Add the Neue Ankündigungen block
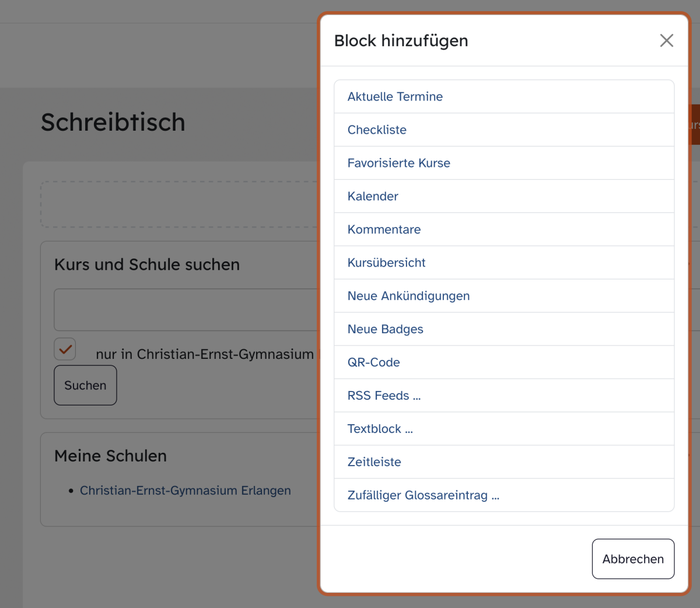The height and width of the screenshot is (608, 700). [408, 296]
